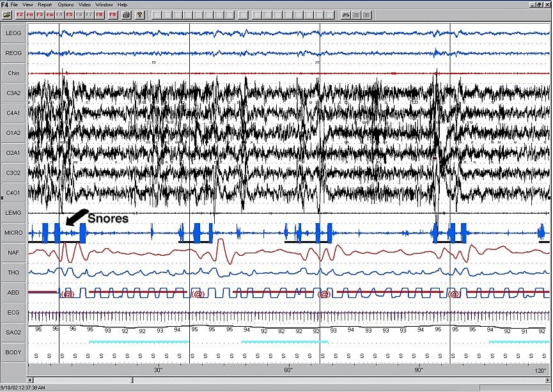Select the ECG channel label
Image resolution: width=553 pixels, height=392 pixels.
coord(13,313)
